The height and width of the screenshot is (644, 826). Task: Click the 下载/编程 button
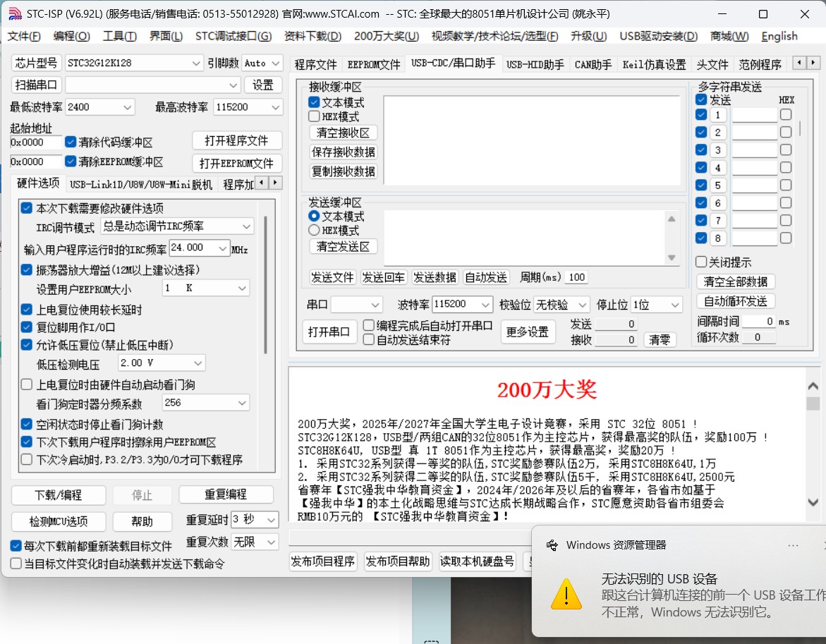point(59,495)
